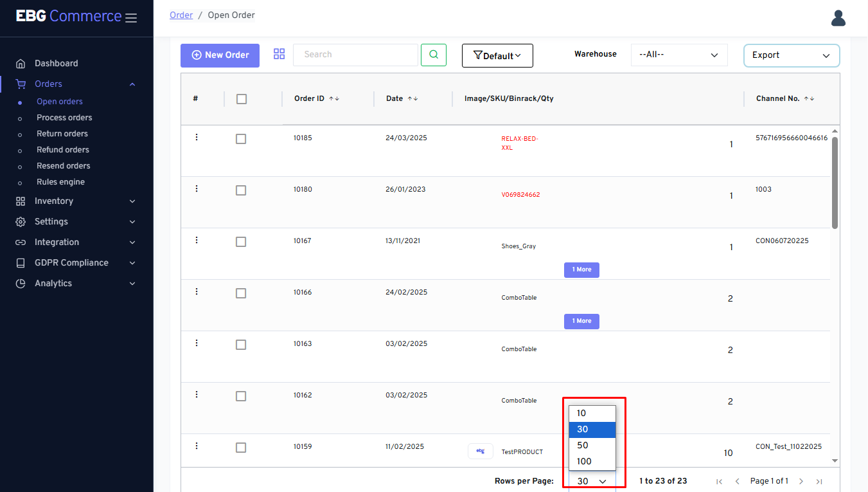This screenshot has width=868, height=492.
Task: Open the user profile icon
Action: pyautogui.click(x=838, y=18)
